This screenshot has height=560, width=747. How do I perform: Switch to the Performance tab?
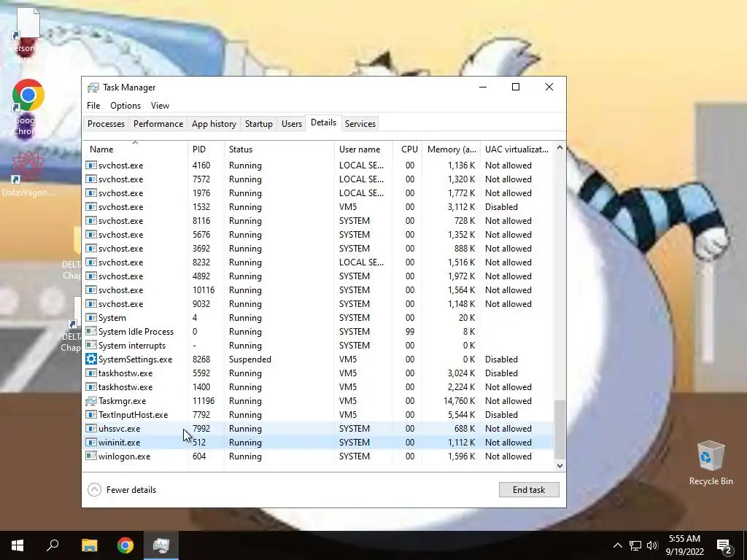pyautogui.click(x=158, y=124)
